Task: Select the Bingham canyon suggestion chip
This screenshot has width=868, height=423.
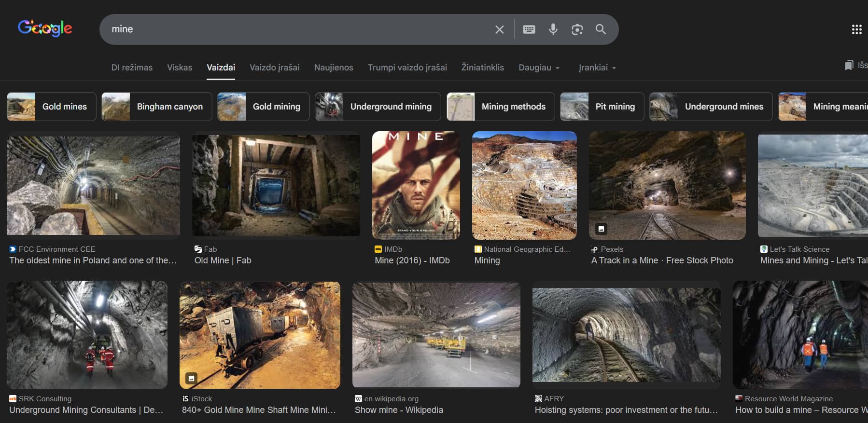Action: (x=156, y=107)
